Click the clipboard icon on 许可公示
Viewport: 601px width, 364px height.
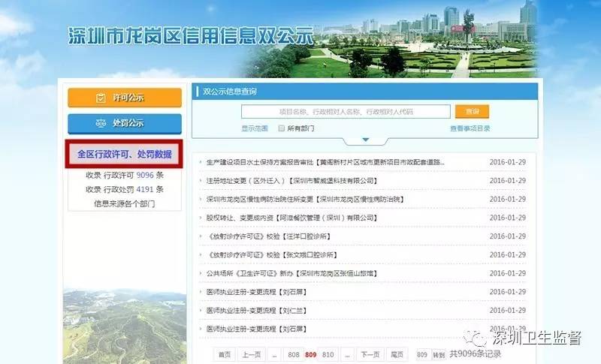pos(101,98)
